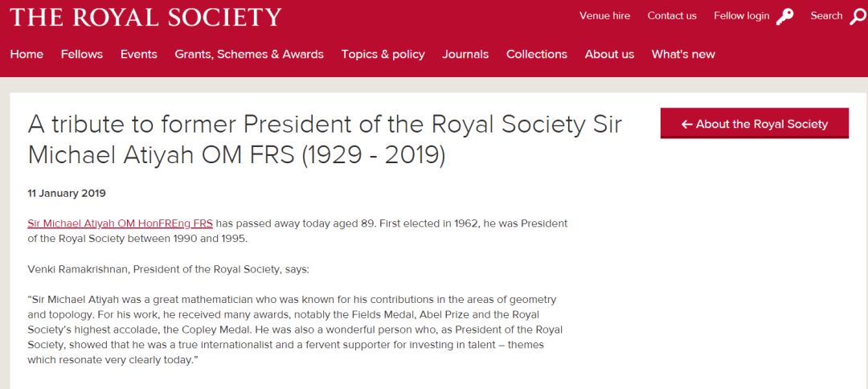868x389 pixels.
Task: Click the Venue hire link
Action: (x=604, y=16)
